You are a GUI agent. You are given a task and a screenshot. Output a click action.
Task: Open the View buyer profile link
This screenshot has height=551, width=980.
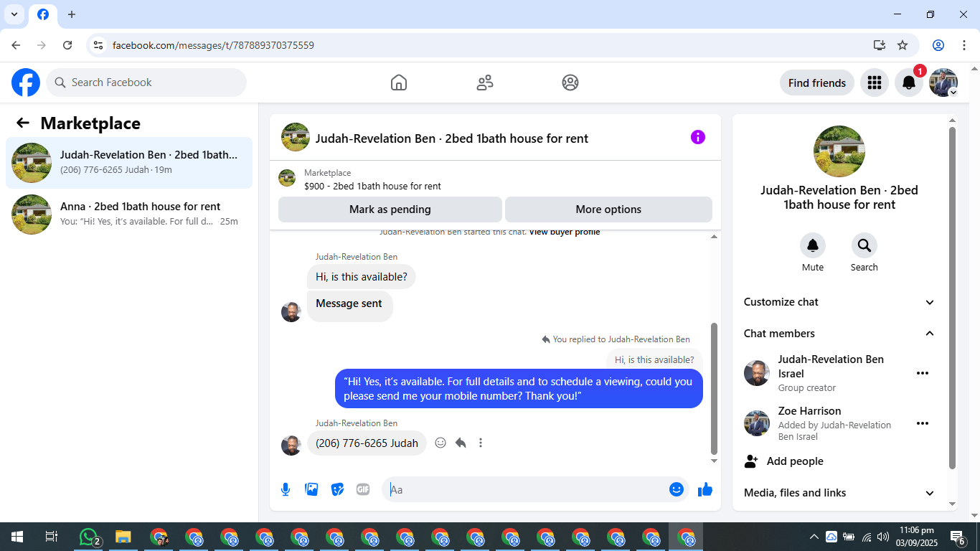(x=565, y=232)
